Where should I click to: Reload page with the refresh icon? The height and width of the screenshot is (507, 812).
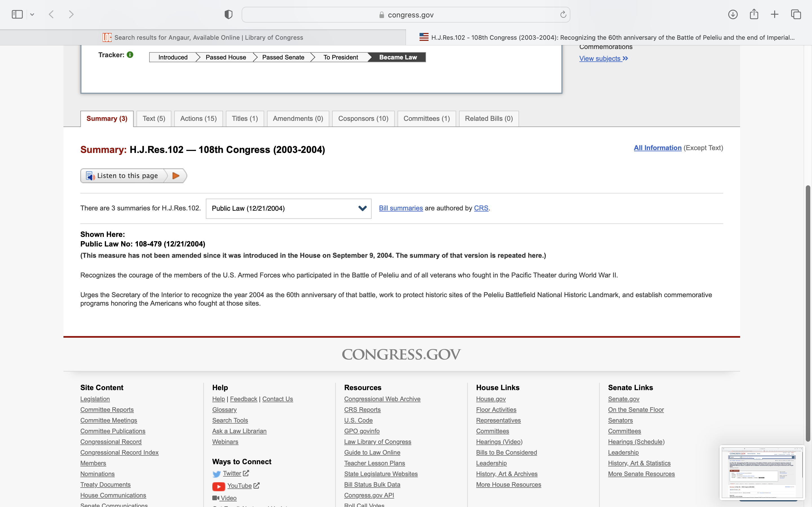coord(563,14)
